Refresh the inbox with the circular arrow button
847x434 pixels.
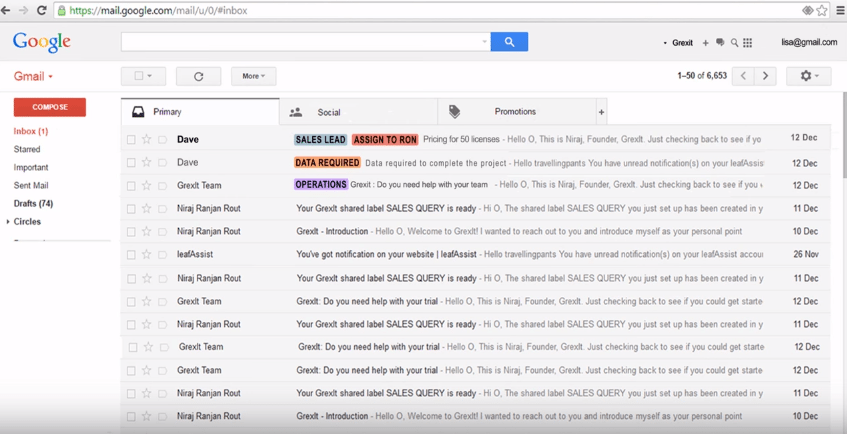198,76
